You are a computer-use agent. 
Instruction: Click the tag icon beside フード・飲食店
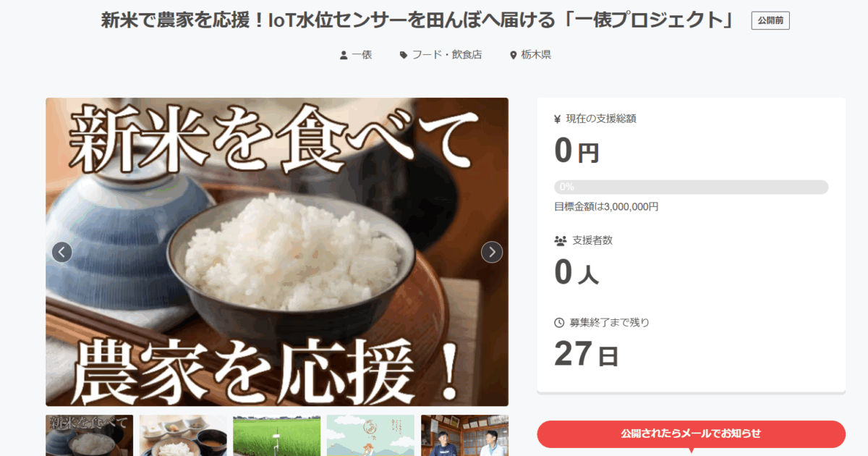404,55
